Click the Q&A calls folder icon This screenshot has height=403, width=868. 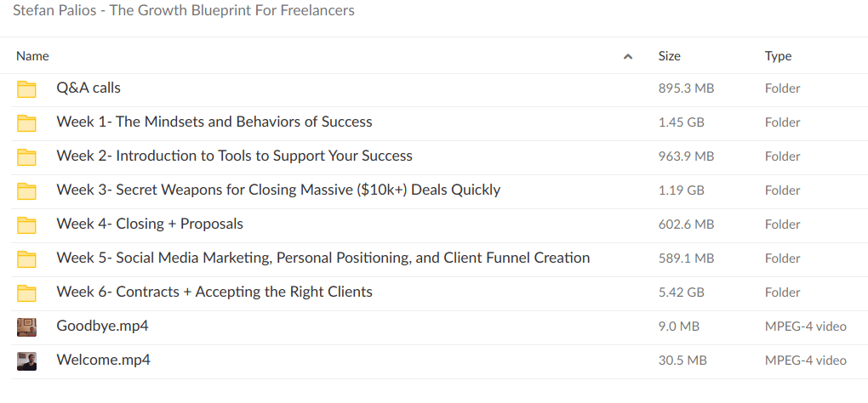click(x=27, y=89)
